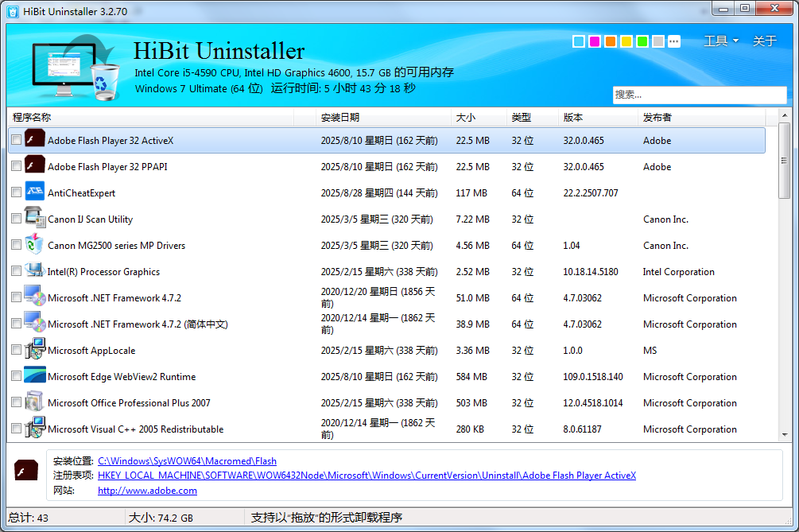This screenshot has height=532, width=799.
Task: Open the more colors ellipsis button
Action: pos(674,41)
